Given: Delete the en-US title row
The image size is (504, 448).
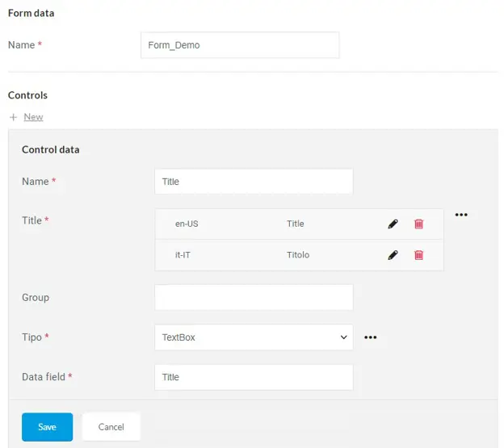Looking at the screenshot, I should point(418,224).
